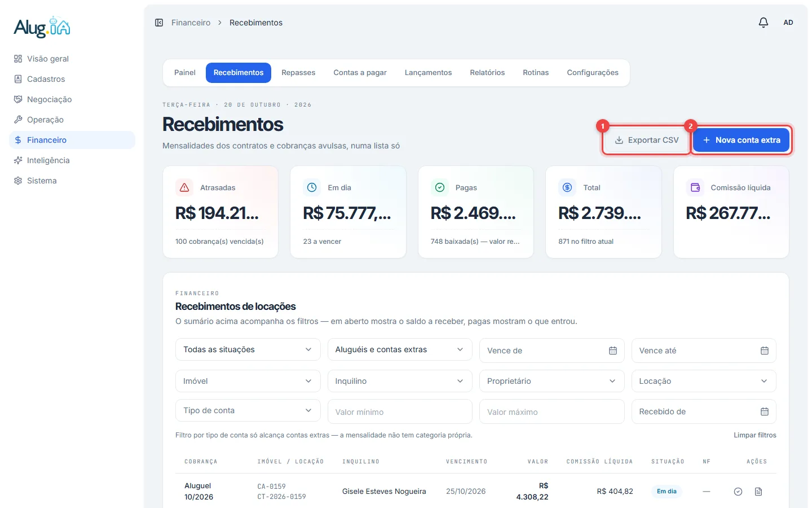Open the Vence até calendar icon
Viewport: 812px width, 508px height.
[x=765, y=351]
